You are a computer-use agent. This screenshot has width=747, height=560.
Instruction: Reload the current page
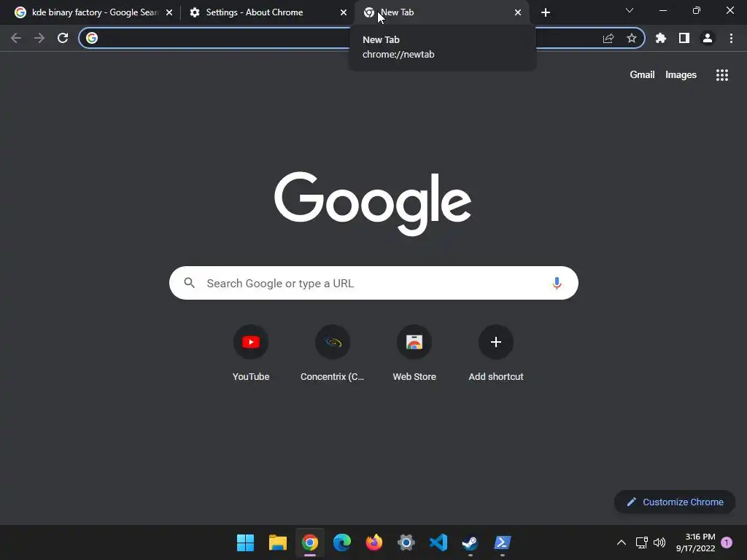pos(63,38)
